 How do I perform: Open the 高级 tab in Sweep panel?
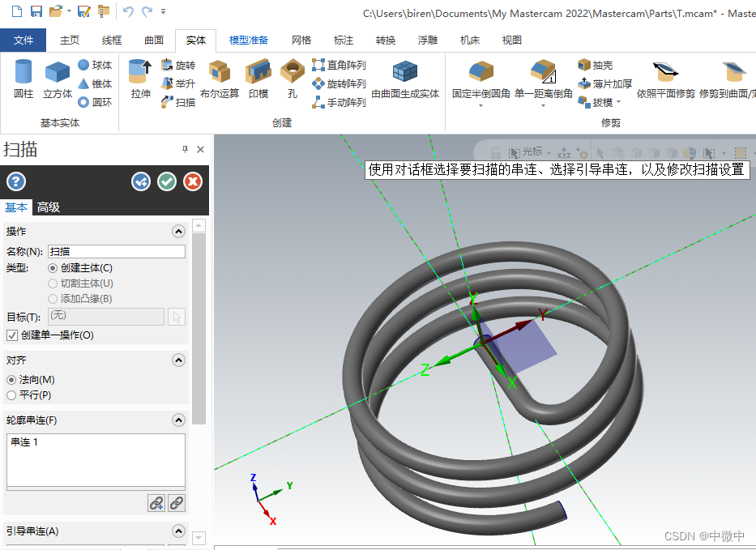(x=49, y=207)
